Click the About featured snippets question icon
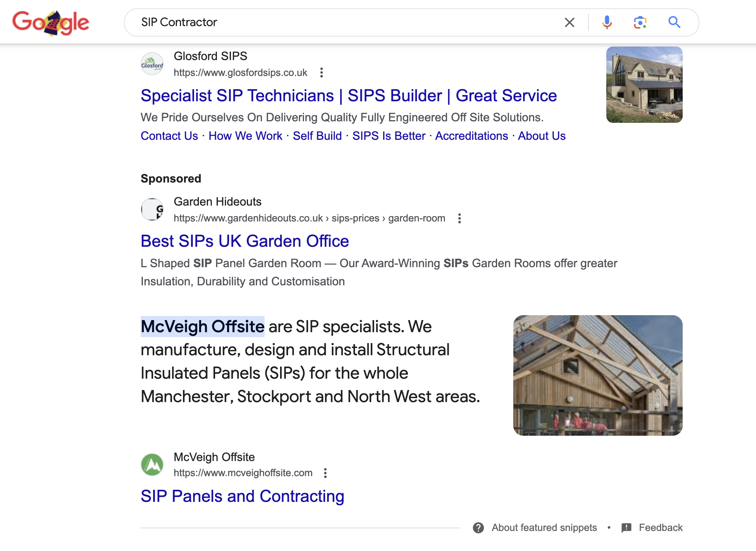Screen dimensions: 756x551 pos(478,528)
